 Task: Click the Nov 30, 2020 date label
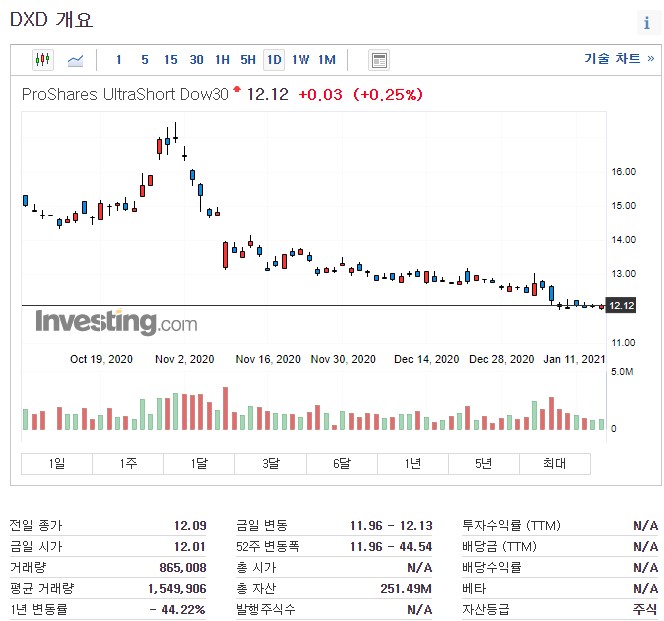(343, 359)
